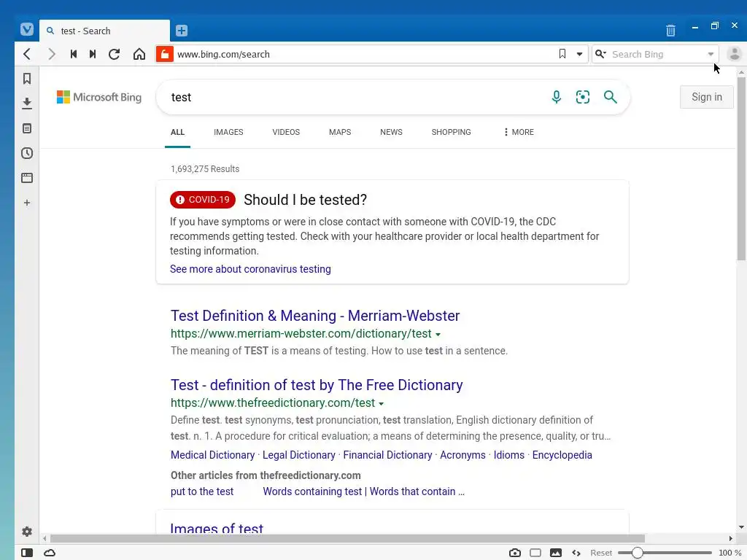Screen dimensions: 747x560
Task: Switch to IMAGES results tab
Action: 228,132
